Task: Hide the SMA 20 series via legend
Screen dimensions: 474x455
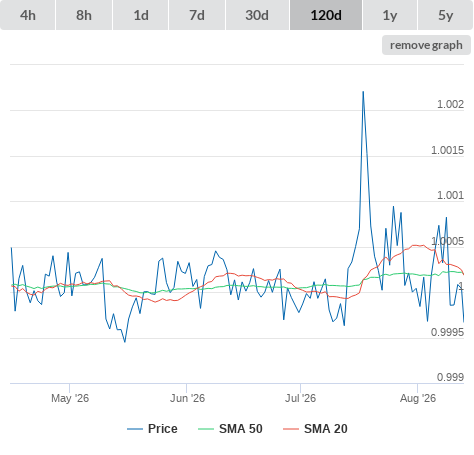Action: tap(315, 429)
